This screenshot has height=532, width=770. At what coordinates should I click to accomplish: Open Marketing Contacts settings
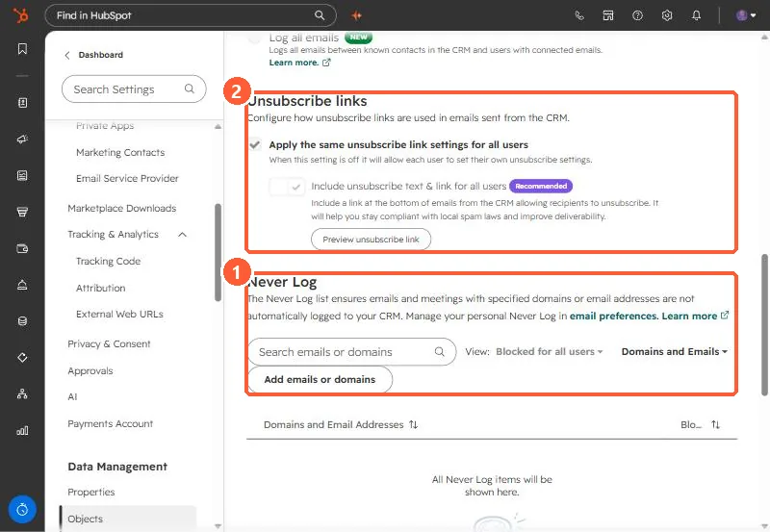click(x=120, y=153)
